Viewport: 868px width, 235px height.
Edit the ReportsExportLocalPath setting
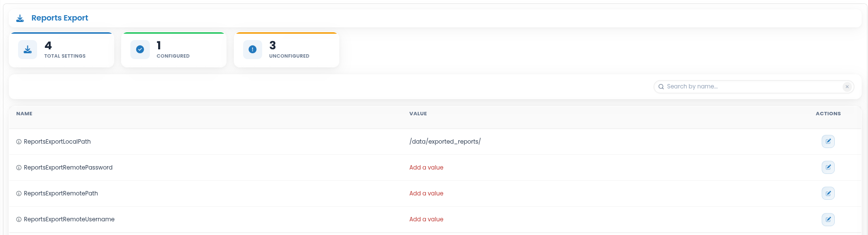click(x=828, y=142)
